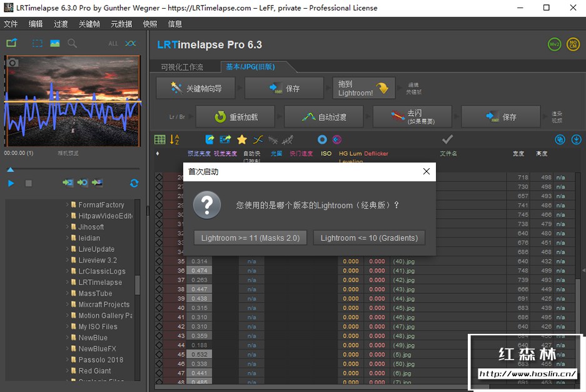
Task: Toggle the ALL curves label
Action: (113, 44)
